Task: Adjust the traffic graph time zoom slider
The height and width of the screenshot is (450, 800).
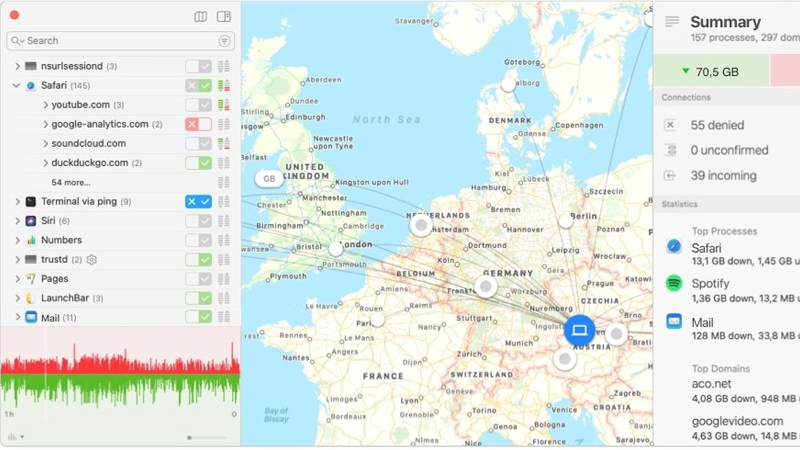Action: [191, 437]
